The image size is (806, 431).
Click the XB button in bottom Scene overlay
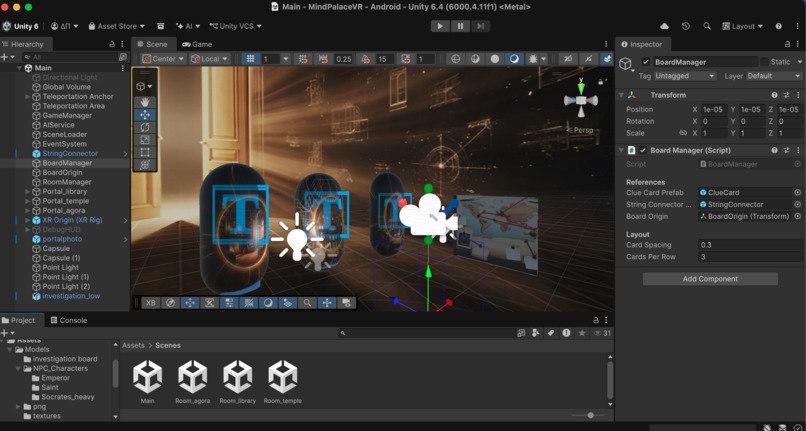point(151,303)
